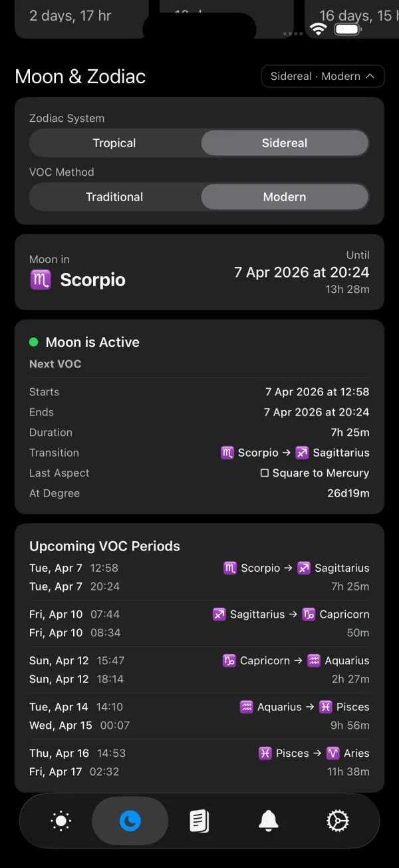The image size is (399, 868).
Task: Tap the Modern VOC method segment
Action: [x=284, y=196]
